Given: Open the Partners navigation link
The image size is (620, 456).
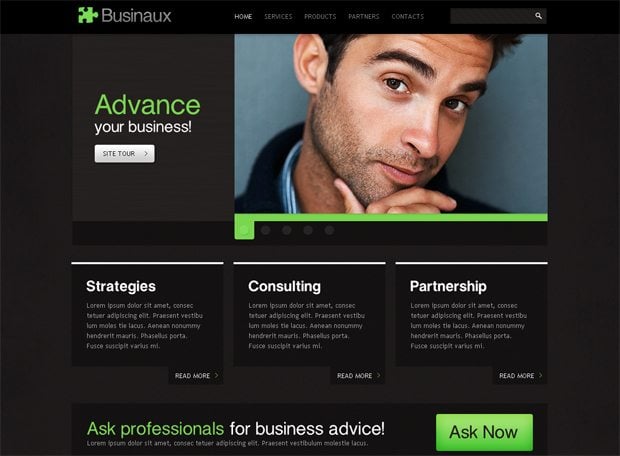Looking at the screenshot, I should [364, 17].
